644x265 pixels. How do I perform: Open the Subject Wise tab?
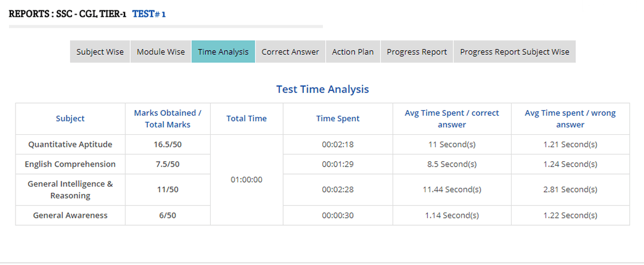pyautogui.click(x=100, y=52)
